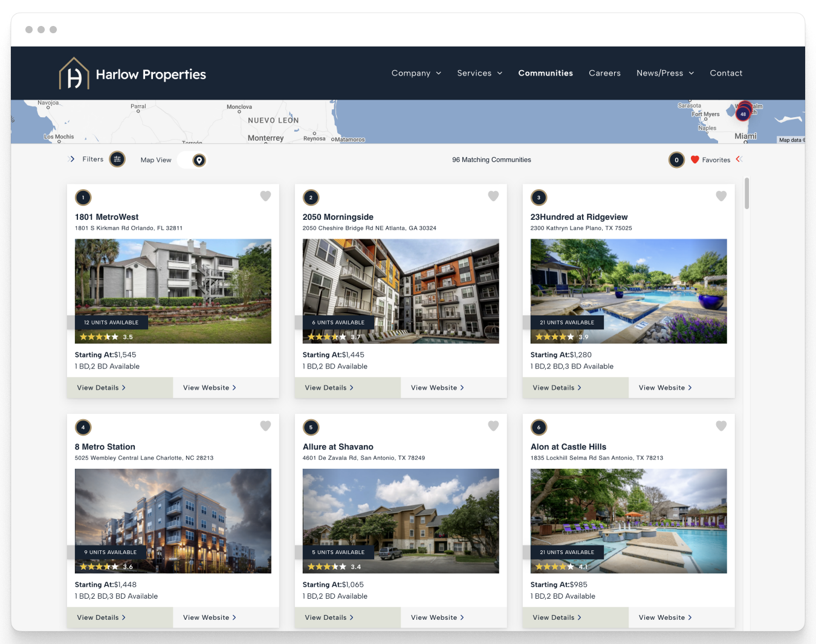Click the Harlow Properties logo
Image resolution: width=816 pixels, height=644 pixels.
pyautogui.click(x=132, y=74)
